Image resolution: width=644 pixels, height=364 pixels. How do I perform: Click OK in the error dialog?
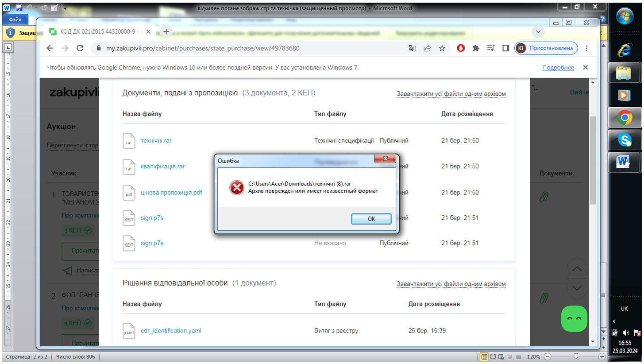point(371,219)
